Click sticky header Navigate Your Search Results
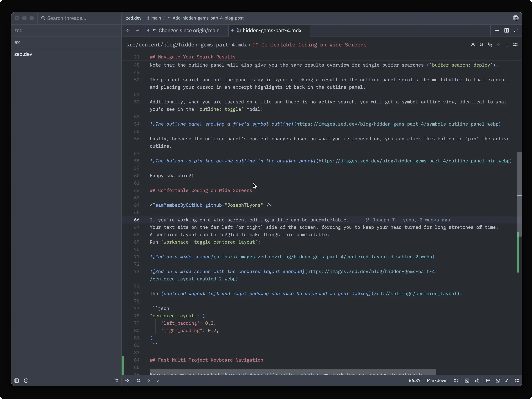Viewport: 532px width, 399px height. pyautogui.click(x=193, y=57)
